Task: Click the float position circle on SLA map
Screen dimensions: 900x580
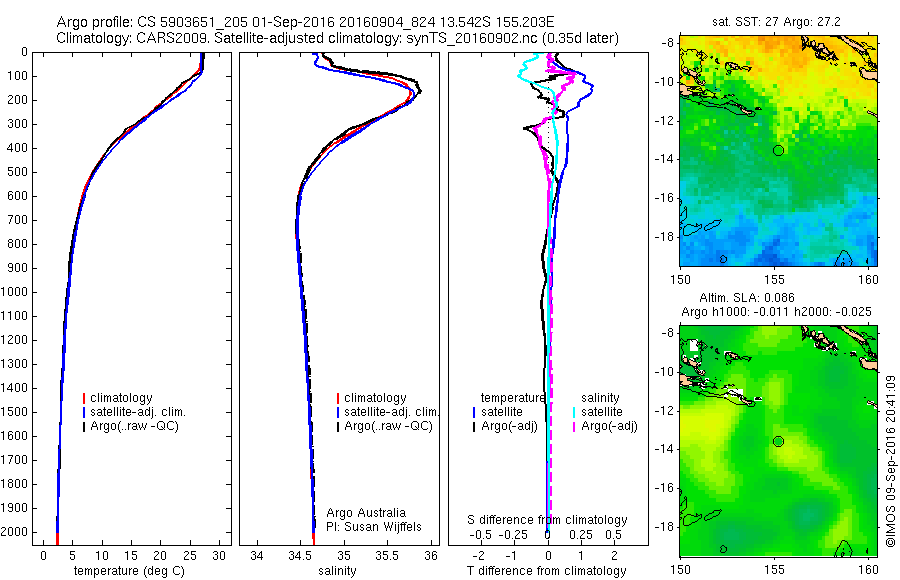Action: click(778, 442)
